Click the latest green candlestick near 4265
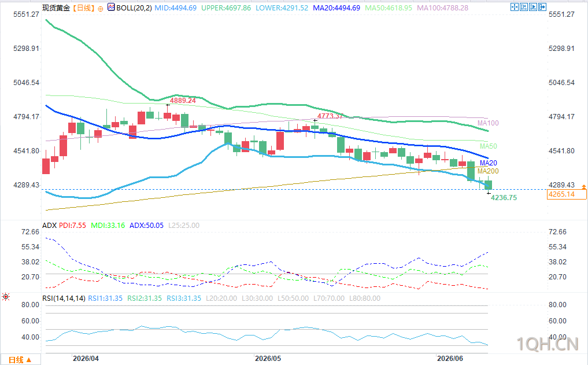 pos(488,185)
